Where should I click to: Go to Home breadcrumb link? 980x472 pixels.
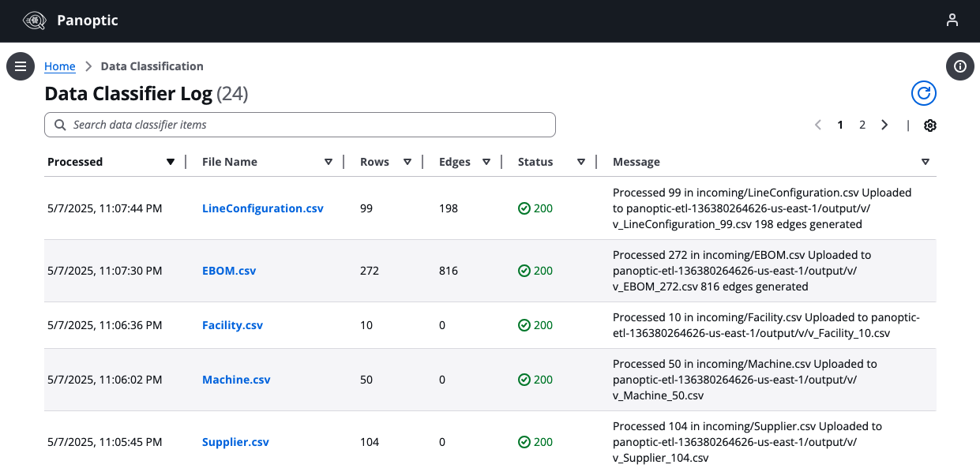60,66
